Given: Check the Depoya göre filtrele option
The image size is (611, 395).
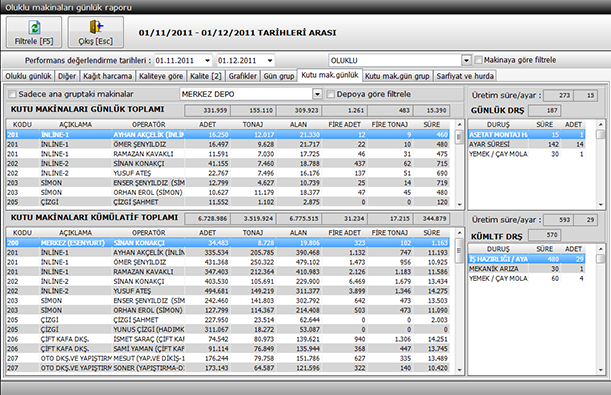Looking at the screenshot, I should click(330, 94).
